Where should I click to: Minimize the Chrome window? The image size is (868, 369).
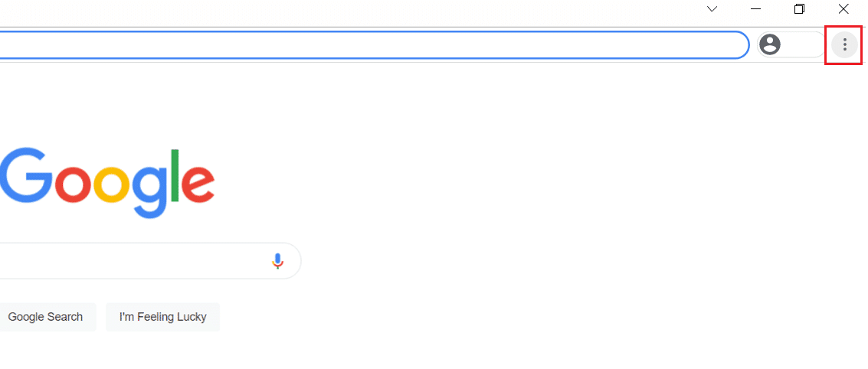tap(755, 9)
